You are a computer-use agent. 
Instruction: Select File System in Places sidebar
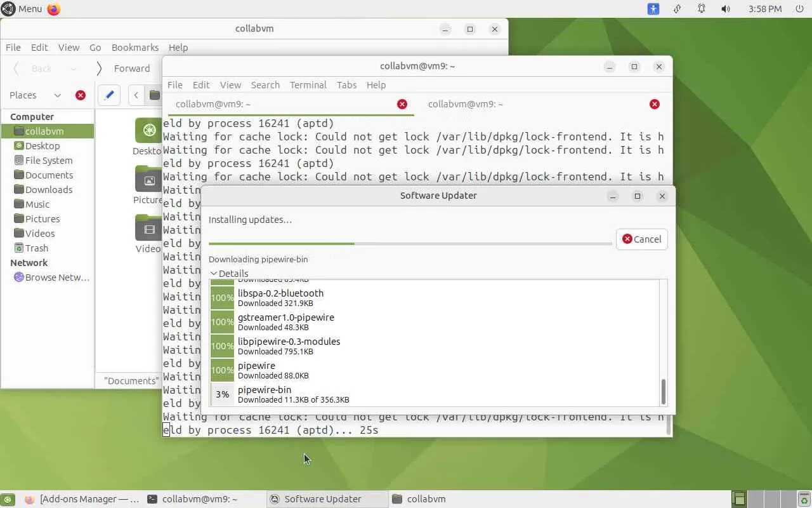[x=48, y=161]
